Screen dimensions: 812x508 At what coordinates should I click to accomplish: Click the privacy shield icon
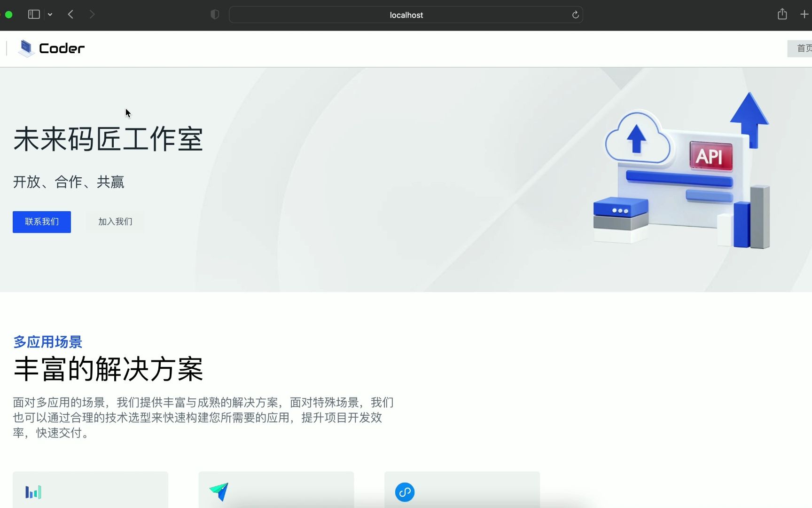215,15
